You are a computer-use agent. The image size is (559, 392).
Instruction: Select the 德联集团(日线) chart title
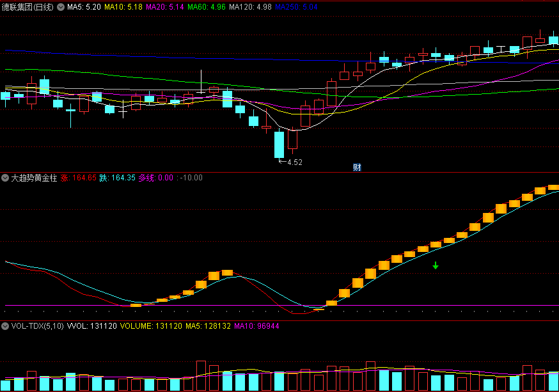pos(28,7)
